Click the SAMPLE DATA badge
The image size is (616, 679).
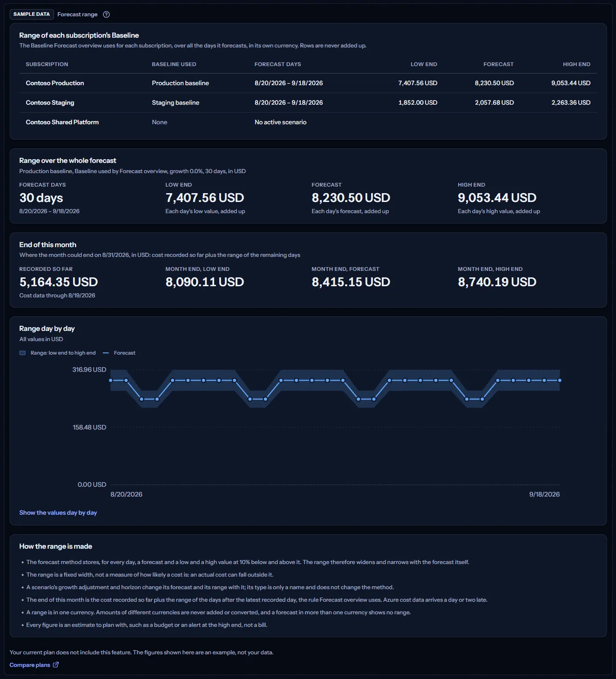pos(32,14)
